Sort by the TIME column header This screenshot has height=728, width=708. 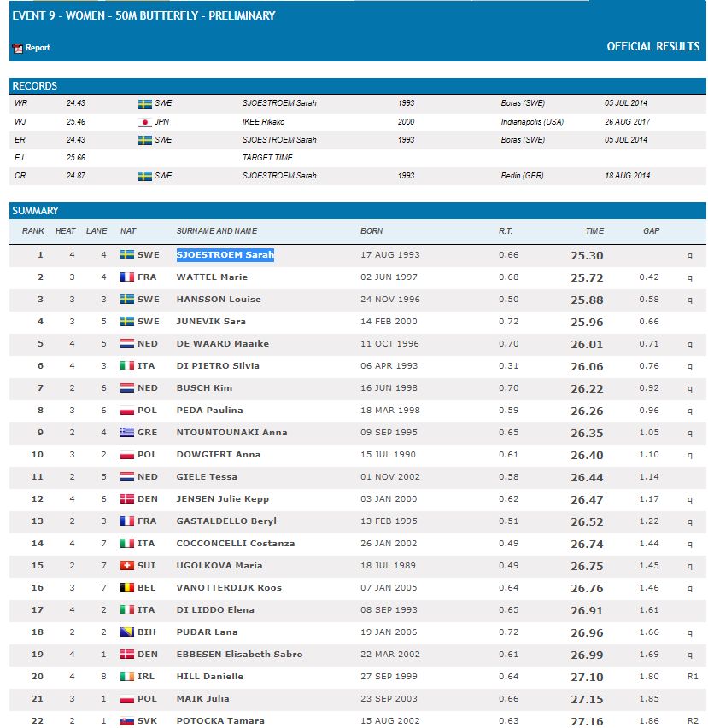pos(594,231)
